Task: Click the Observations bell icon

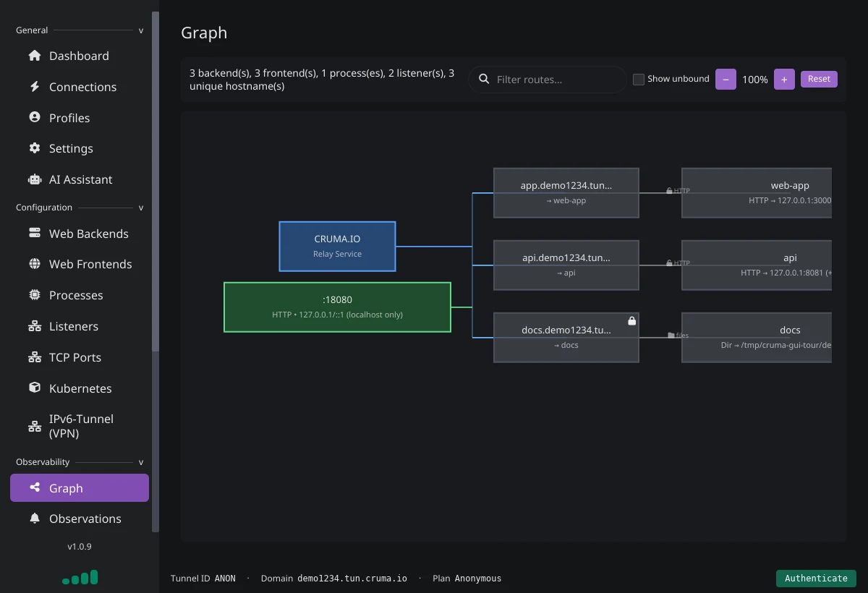Action: click(34, 519)
